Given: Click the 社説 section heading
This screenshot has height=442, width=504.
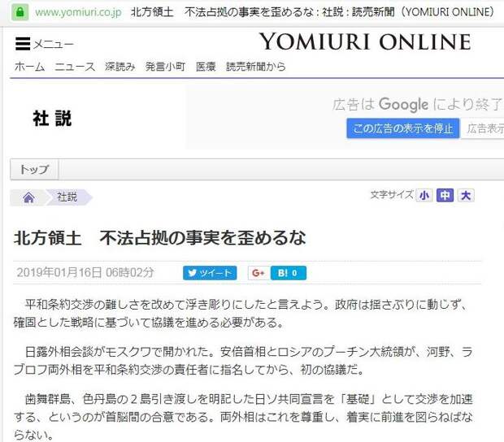Looking at the screenshot, I should (x=52, y=119).
